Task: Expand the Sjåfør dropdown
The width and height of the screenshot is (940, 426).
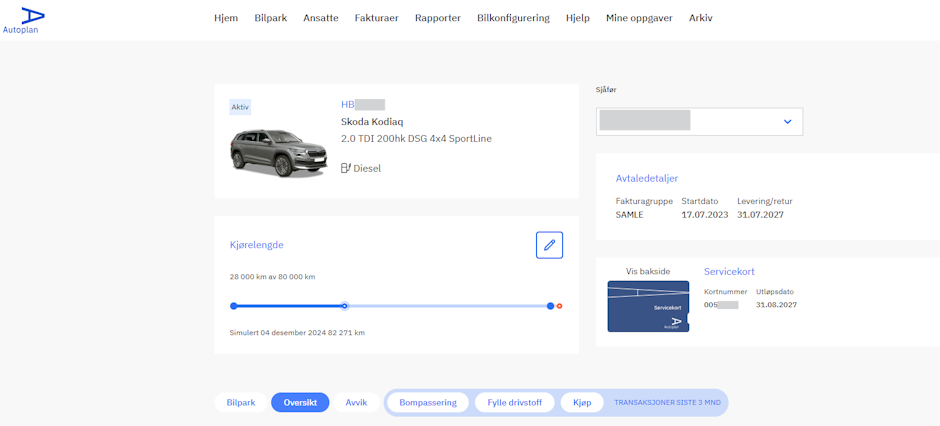Action: [x=787, y=122]
